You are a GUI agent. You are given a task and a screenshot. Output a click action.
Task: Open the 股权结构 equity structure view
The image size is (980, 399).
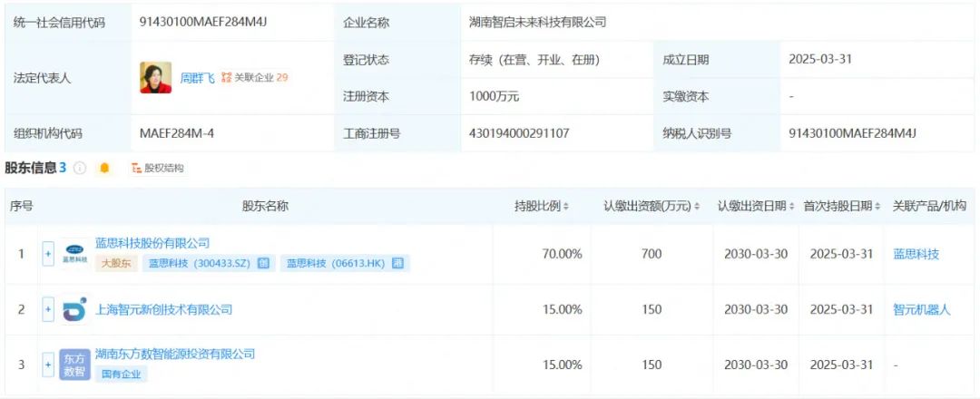coord(158,168)
